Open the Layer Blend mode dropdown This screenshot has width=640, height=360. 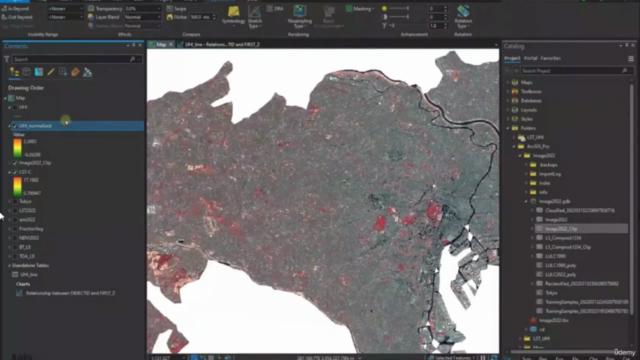(142, 17)
